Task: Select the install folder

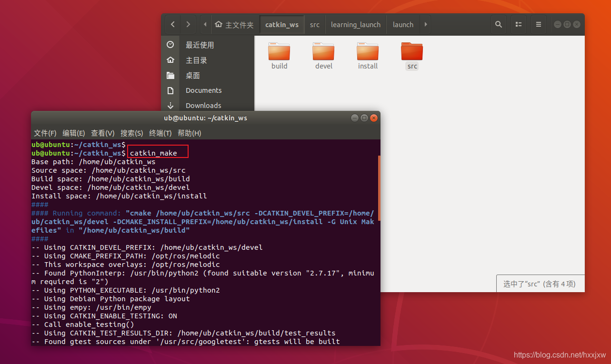Action: [368, 56]
